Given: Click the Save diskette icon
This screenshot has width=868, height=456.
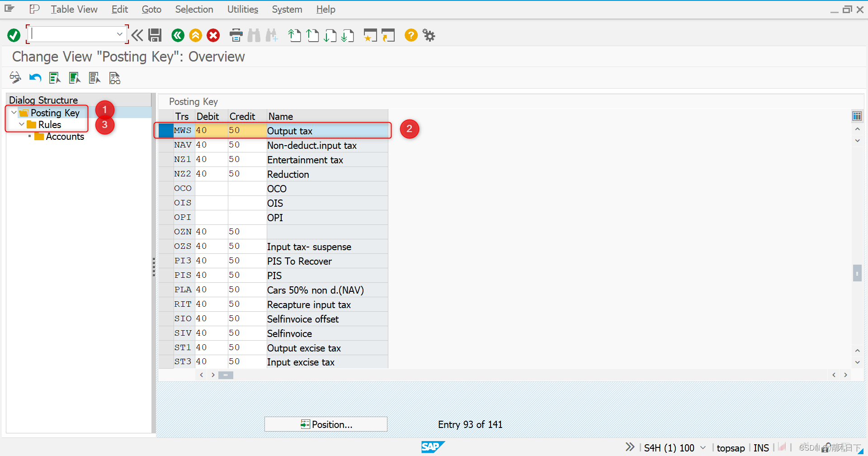Looking at the screenshot, I should 155,35.
